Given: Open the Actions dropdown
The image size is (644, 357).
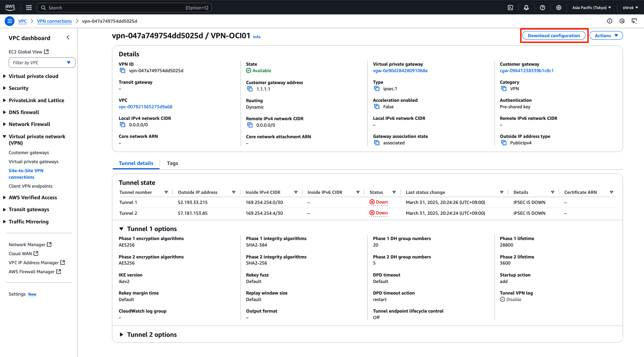Looking at the screenshot, I should pos(606,35).
